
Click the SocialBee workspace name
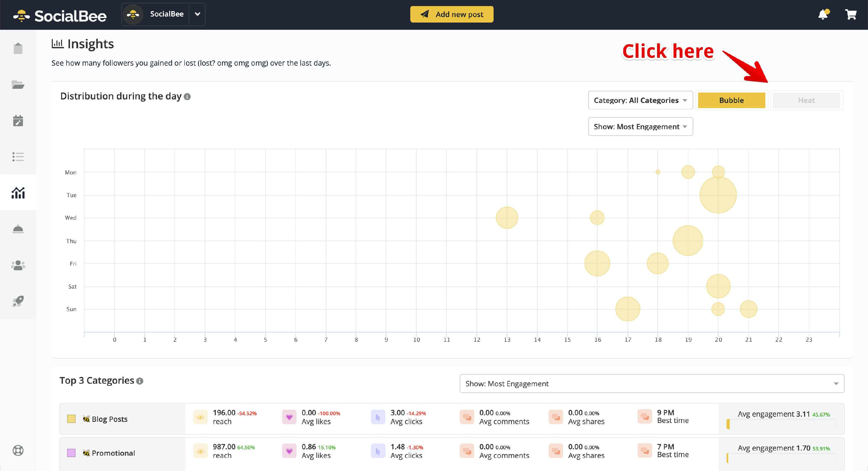[167, 14]
